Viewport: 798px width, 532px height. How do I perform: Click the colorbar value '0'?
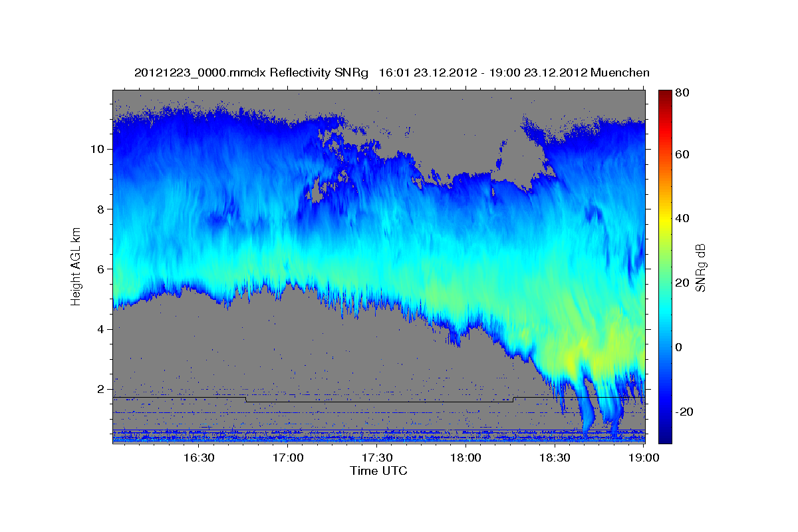[680, 347]
